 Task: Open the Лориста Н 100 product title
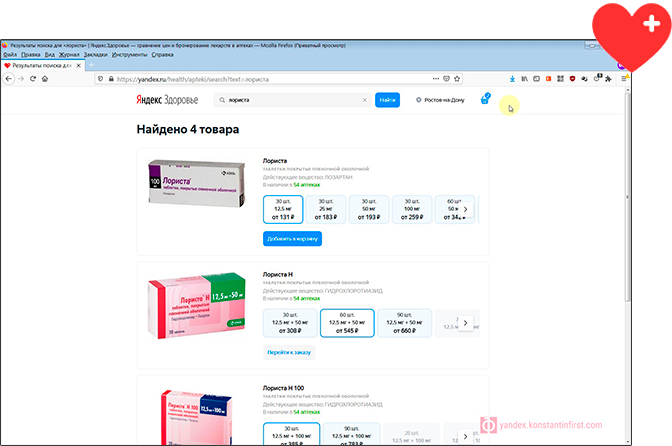[x=283, y=388]
